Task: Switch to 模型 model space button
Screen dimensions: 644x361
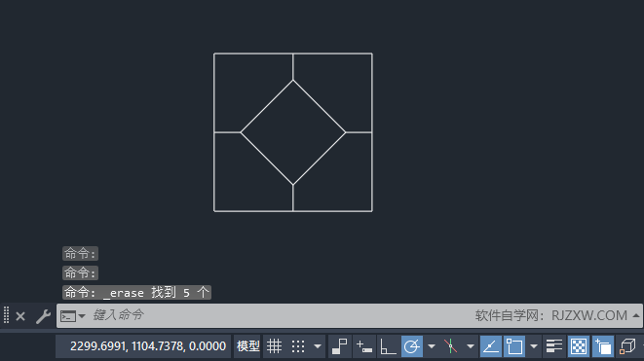Action: coord(247,346)
